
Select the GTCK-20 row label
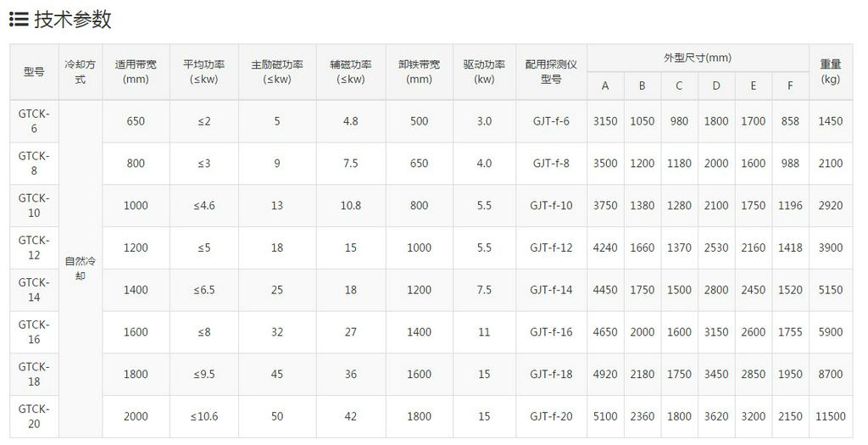pos(34,416)
